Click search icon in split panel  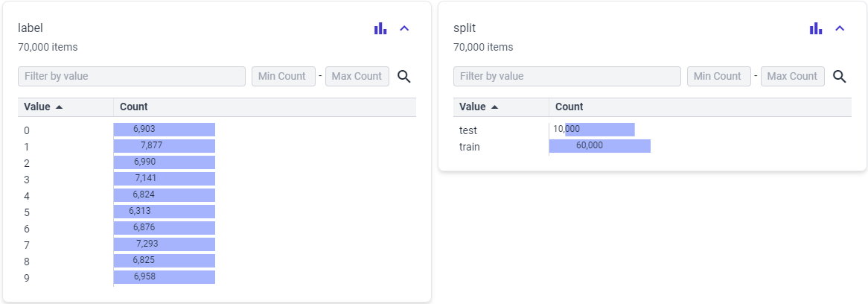click(x=840, y=76)
